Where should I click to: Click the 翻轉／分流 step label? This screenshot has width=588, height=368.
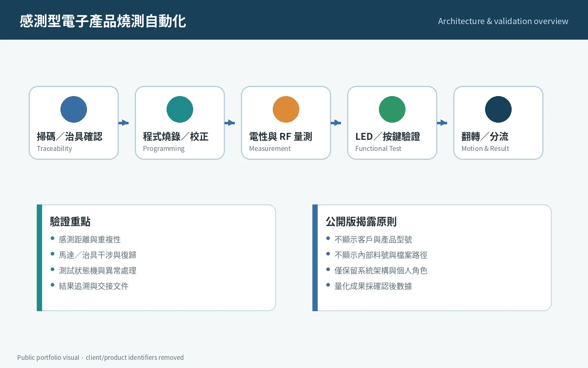click(x=485, y=137)
